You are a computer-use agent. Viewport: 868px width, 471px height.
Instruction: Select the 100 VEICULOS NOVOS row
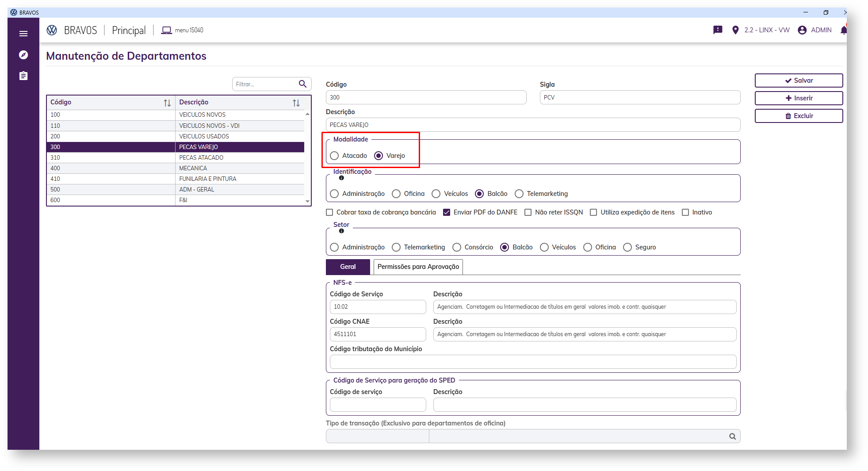click(176, 115)
